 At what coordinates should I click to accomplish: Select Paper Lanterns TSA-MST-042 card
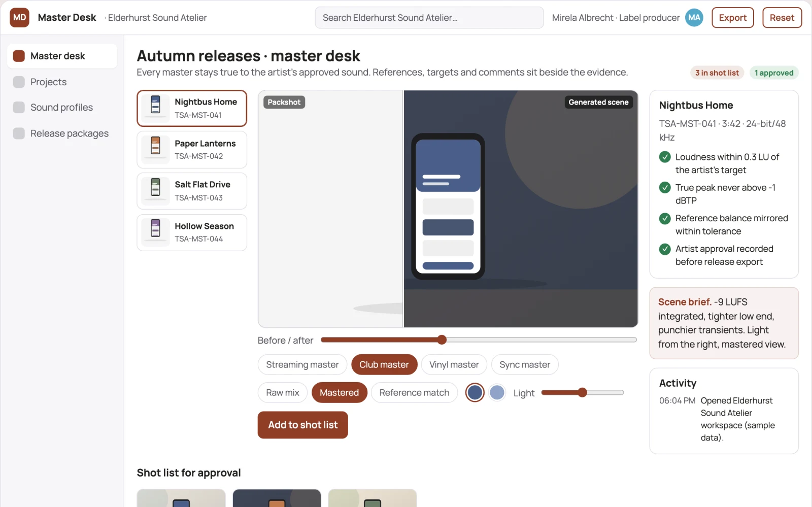192,150
